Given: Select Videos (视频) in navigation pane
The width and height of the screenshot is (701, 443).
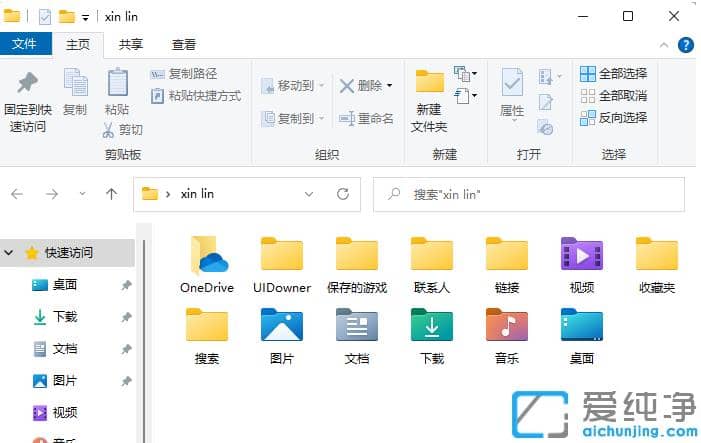Looking at the screenshot, I should point(65,412).
